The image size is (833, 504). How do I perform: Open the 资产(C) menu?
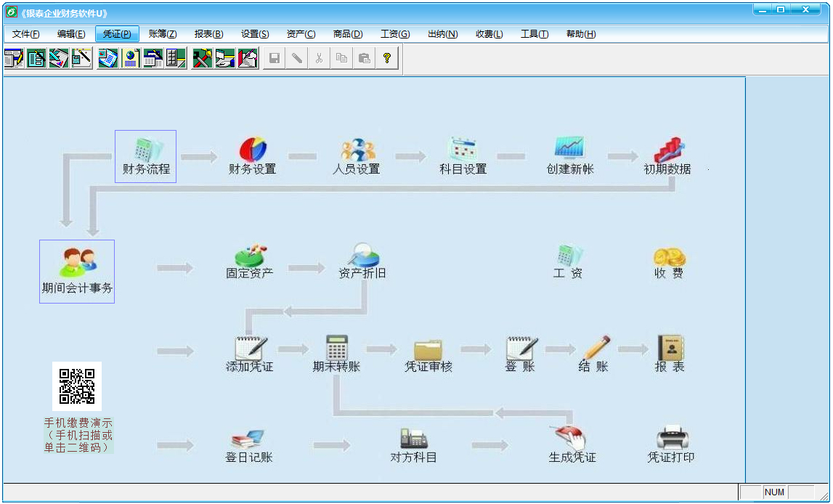[301, 34]
